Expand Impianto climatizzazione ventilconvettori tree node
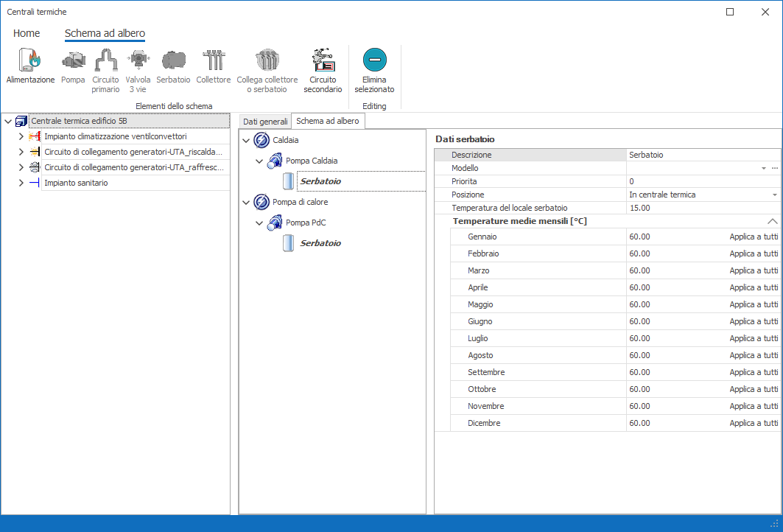The width and height of the screenshot is (783, 532). click(21, 136)
